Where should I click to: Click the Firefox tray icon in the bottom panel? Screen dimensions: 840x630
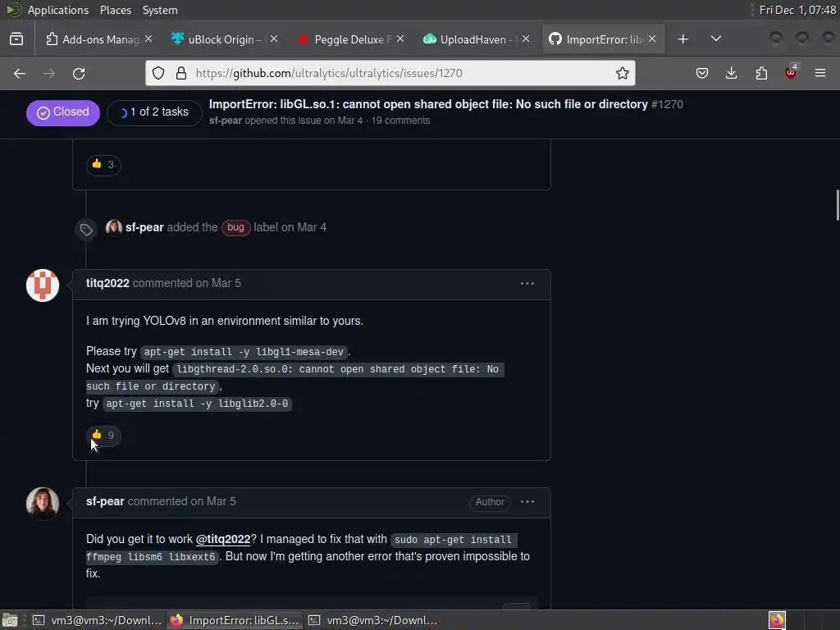click(777, 620)
